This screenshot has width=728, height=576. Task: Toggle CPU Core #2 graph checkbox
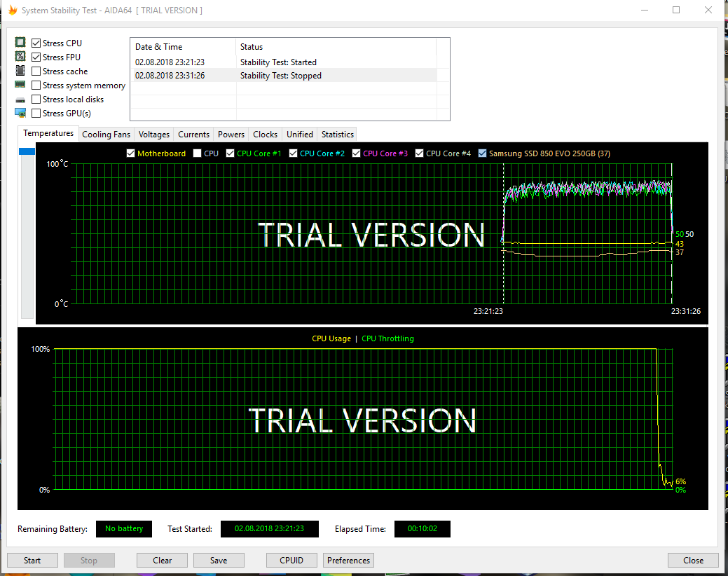click(293, 153)
